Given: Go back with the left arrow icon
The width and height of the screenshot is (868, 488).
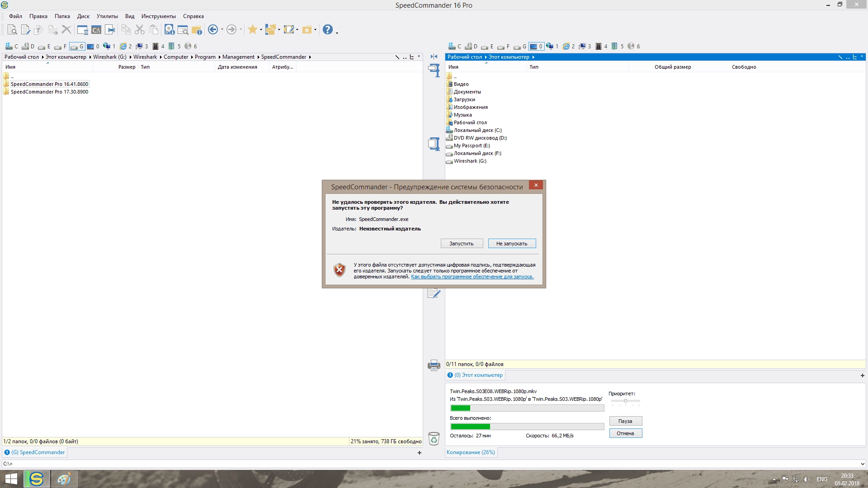Looking at the screenshot, I should click(x=213, y=30).
